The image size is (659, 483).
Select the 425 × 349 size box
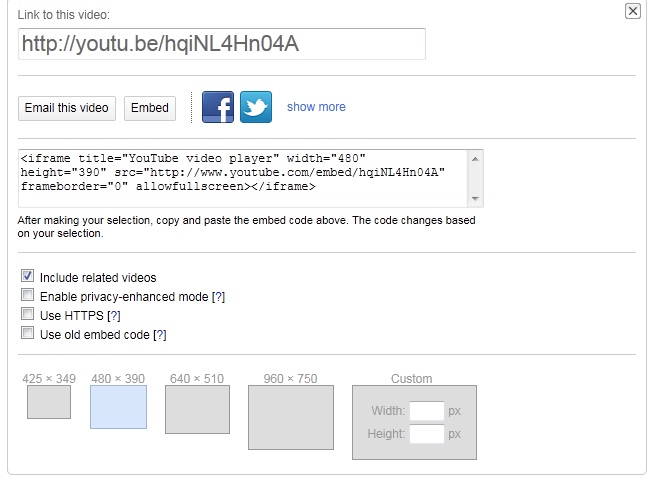[49, 402]
